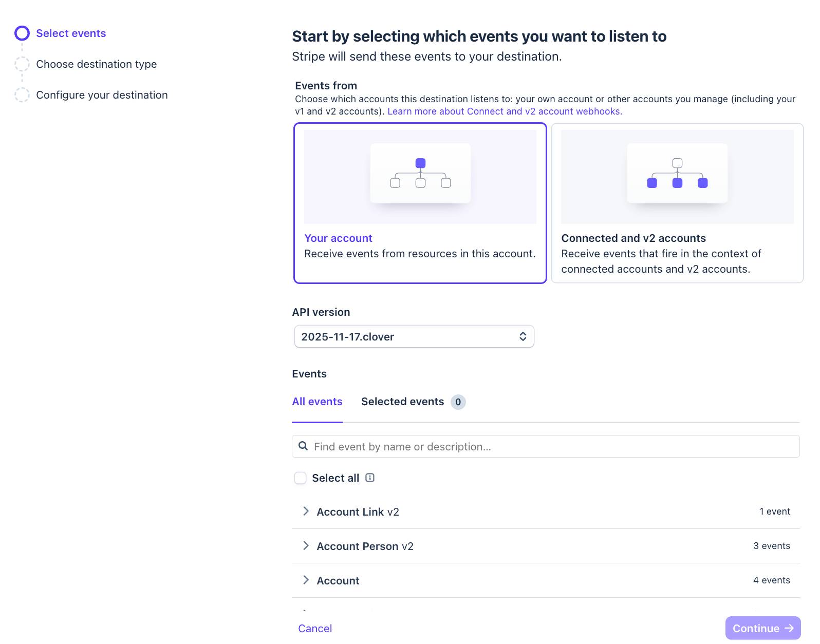Expand the Account Person v2 group

[x=306, y=546]
